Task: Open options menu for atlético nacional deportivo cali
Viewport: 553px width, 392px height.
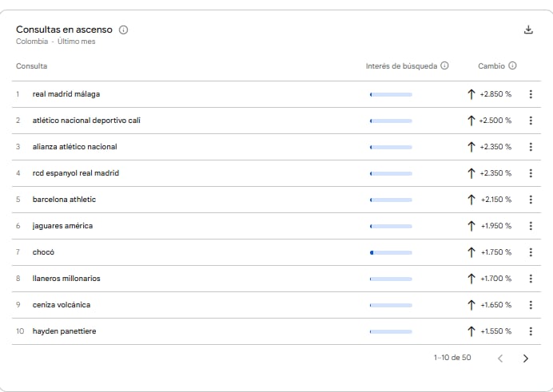Action: 531,121
